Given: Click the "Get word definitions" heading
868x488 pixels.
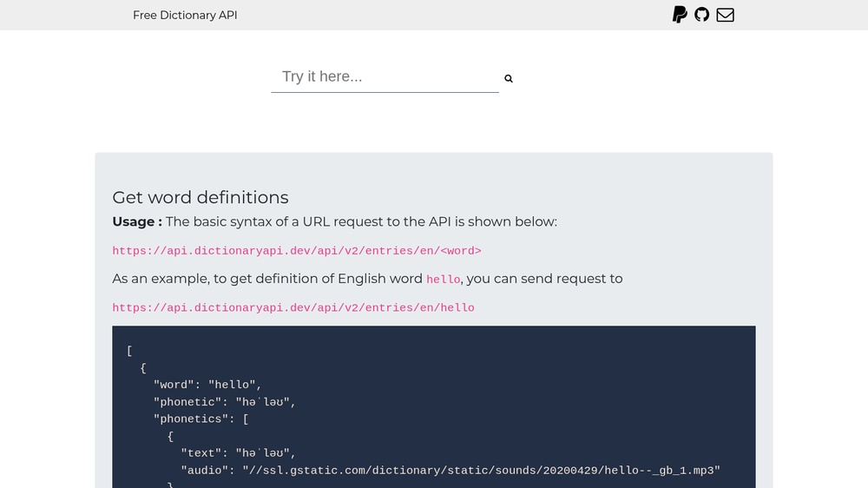Looking at the screenshot, I should [x=201, y=197].
